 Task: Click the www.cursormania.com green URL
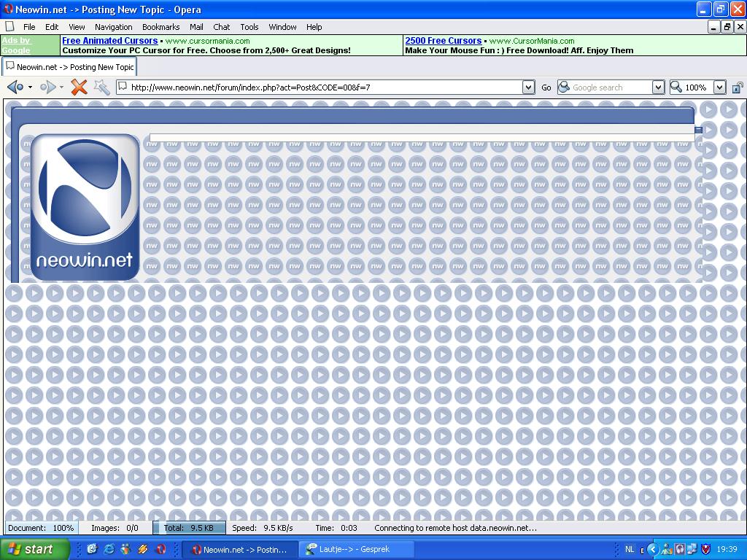click(207, 41)
